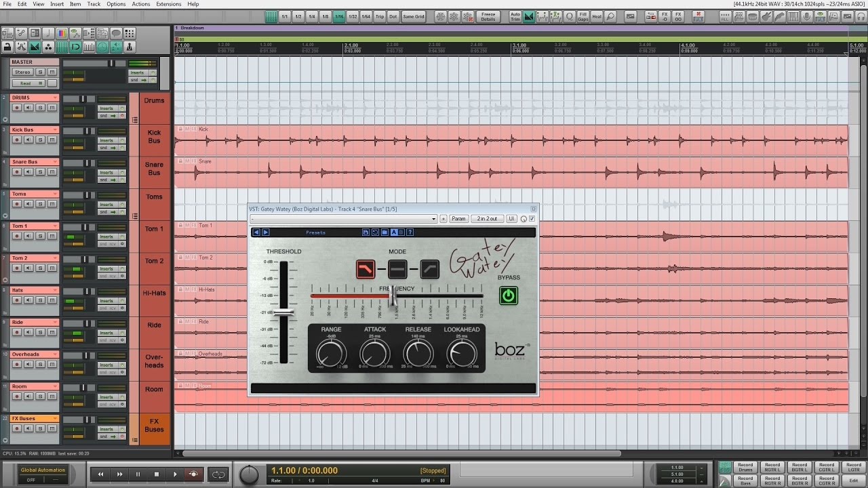Click the Freeze Details toolbar button
Image resolution: width=868 pixels, height=488 pixels.
click(x=488, y=16)
